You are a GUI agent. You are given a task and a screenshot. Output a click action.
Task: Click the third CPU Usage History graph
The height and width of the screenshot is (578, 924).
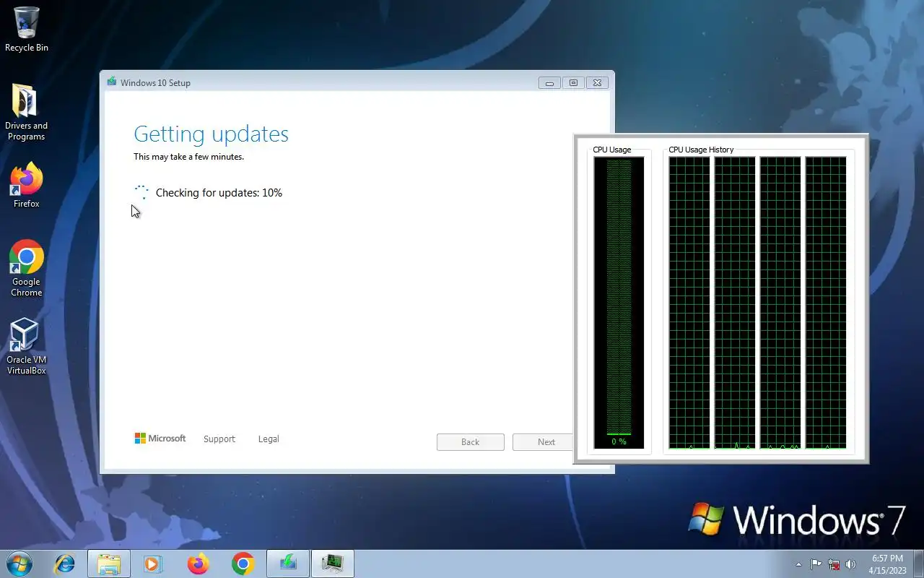pyautogui.click(x=780, y=303)
